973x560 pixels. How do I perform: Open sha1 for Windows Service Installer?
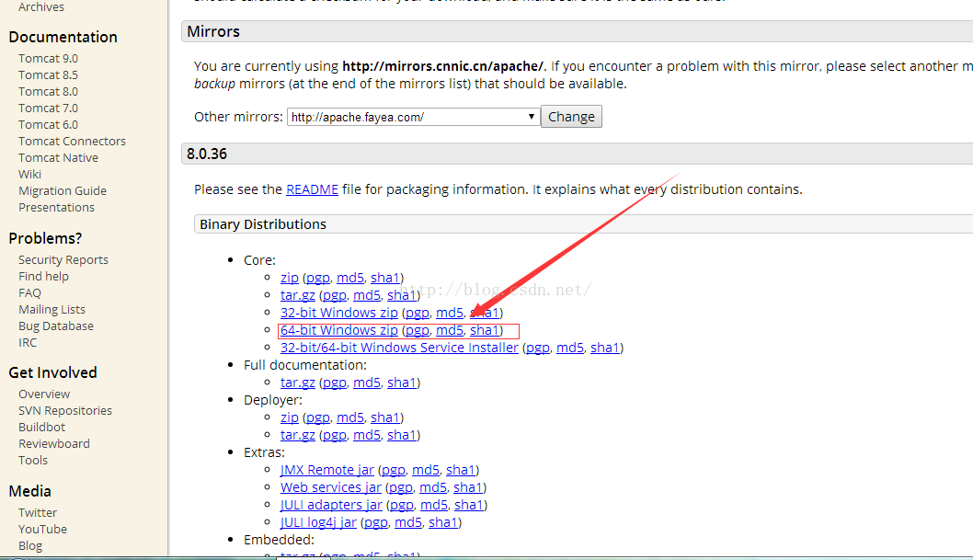coord(605,348)
